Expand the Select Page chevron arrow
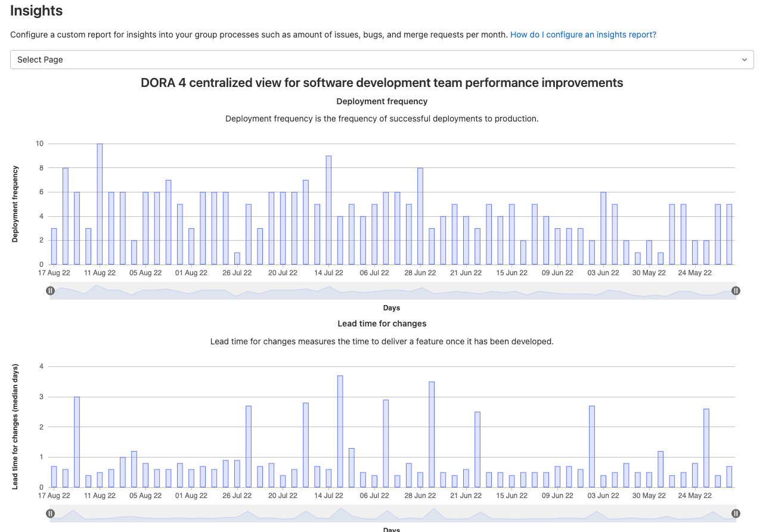Image resolution: width=766 pixels, height=532 pixels. point(744,60)
